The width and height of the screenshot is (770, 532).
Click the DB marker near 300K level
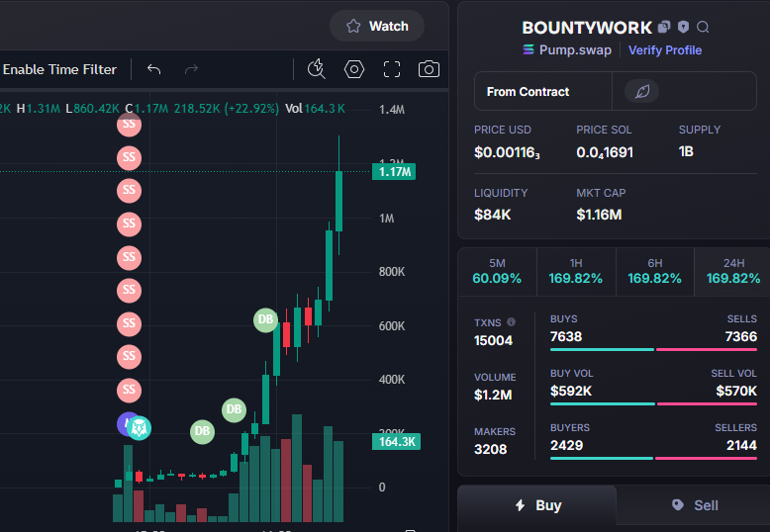point(234,409)
